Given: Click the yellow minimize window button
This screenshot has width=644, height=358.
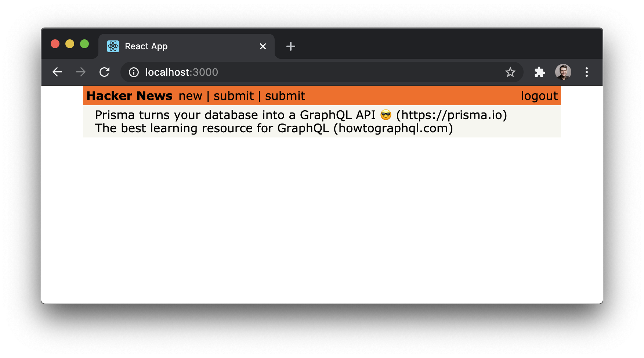Looking at the screenshot, I should tap(70, 44).
